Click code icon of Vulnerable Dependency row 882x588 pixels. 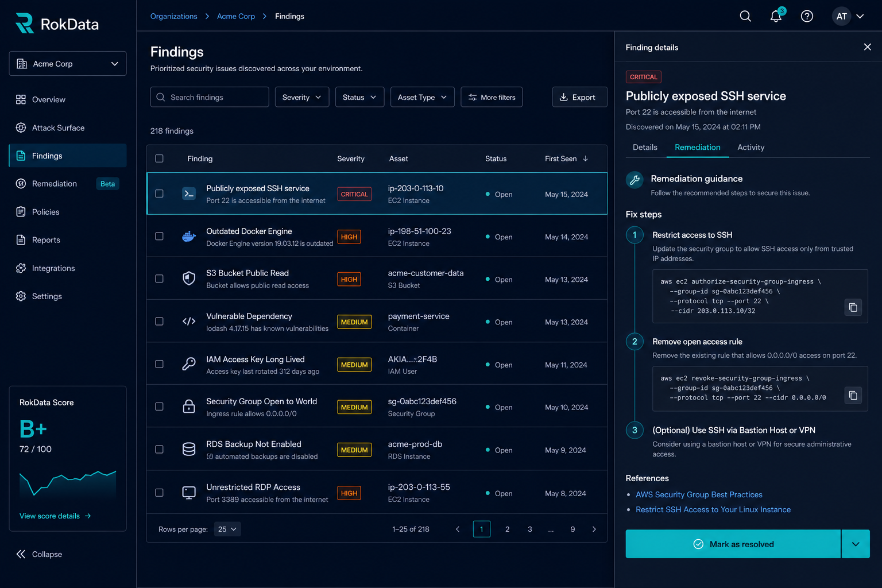click(x=189, y=322)
